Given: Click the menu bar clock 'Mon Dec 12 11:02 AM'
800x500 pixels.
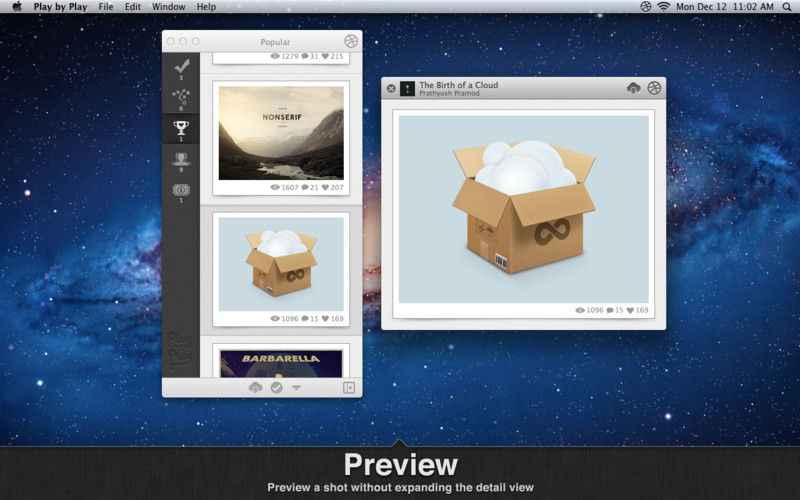Looking at the screenshot, I should coord(724,7).
